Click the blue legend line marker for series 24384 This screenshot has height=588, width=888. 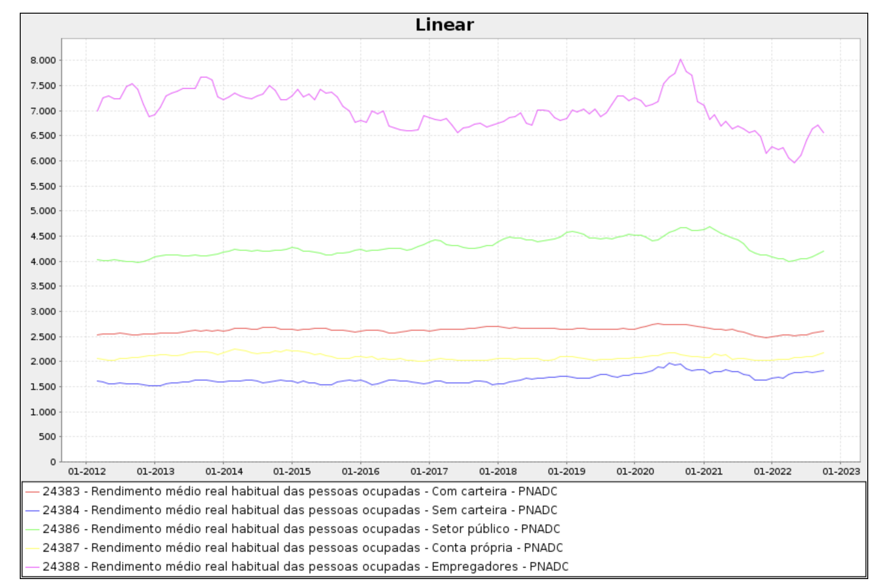click(x=32, y=510)
